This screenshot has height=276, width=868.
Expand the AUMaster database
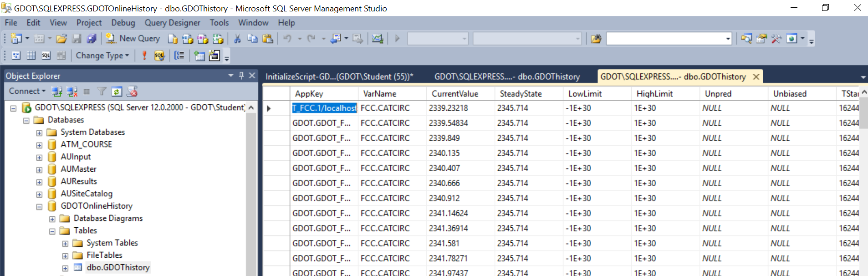point(39,170)
